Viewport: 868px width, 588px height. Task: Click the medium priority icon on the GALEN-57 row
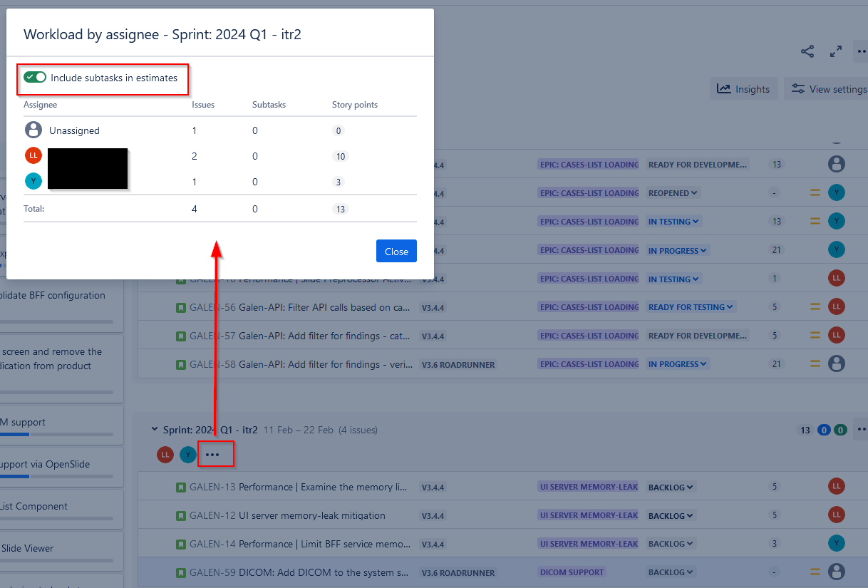coord(815,336)
